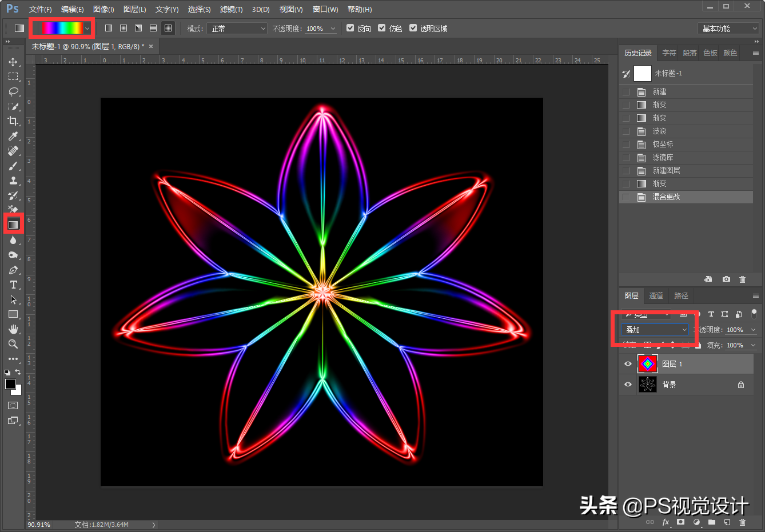Open the layer blend mode dropdown 叠加
The height and width of the screenshot is (532, 765).
pos(655,330)
